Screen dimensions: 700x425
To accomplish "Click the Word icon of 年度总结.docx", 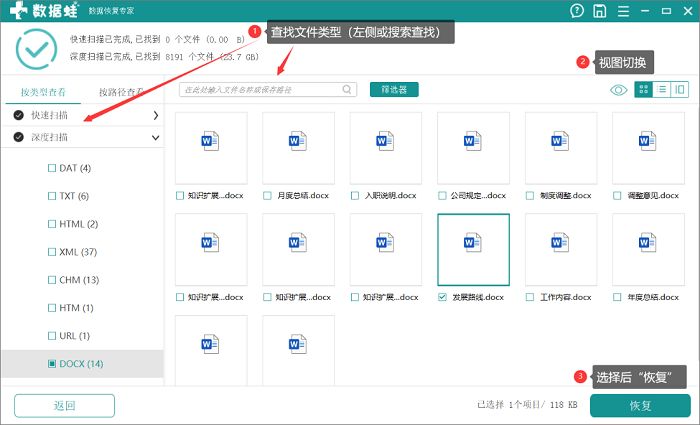I will pos(647,242).
